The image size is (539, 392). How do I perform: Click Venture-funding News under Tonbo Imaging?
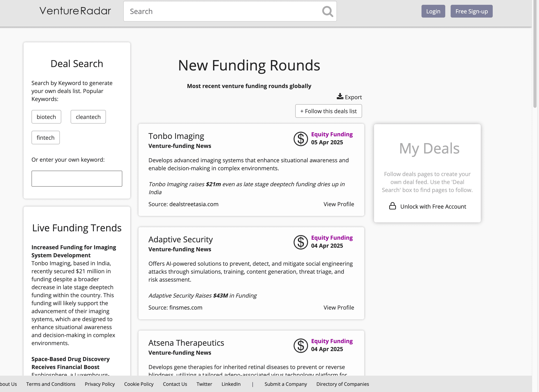click(x=180, y=146)
